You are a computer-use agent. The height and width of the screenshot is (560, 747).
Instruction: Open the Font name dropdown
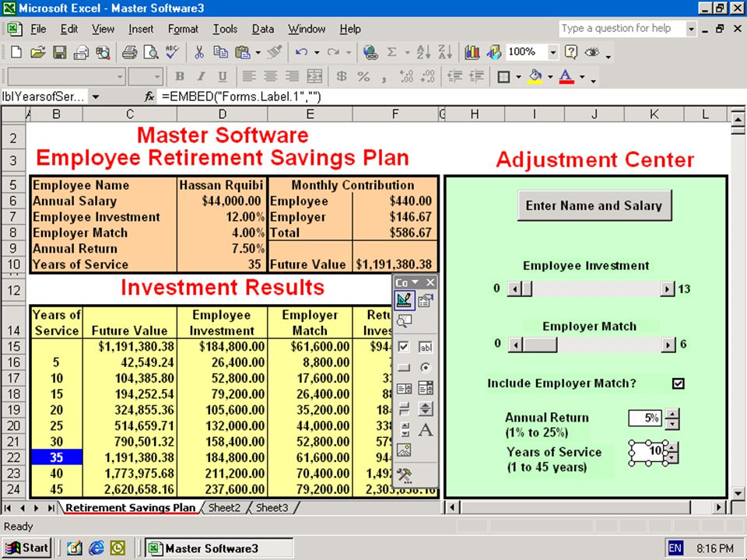(x=120, y=77)
